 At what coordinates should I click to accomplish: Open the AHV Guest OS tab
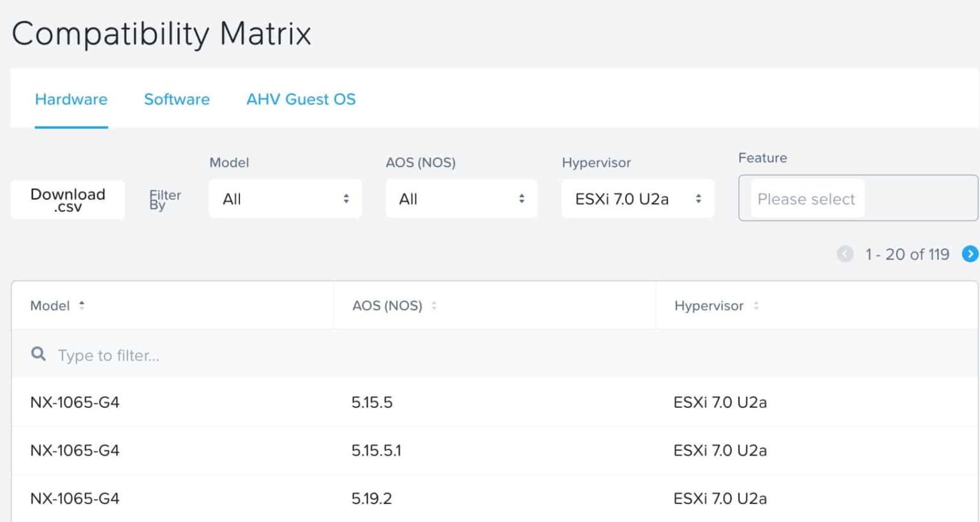[301, 100]
